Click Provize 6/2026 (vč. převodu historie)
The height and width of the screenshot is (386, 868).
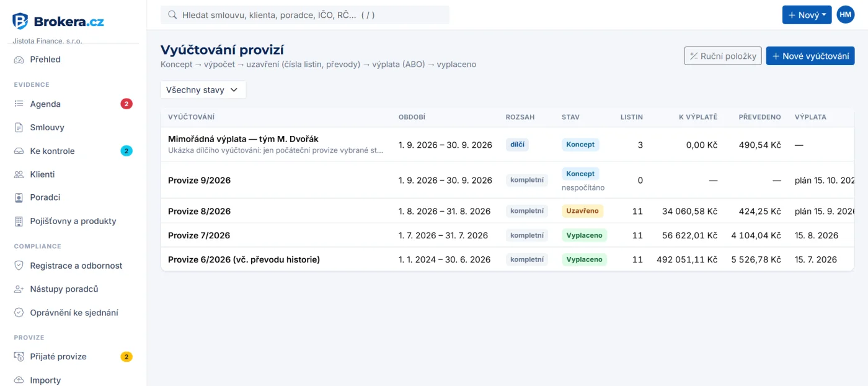[x=244, y=259]
